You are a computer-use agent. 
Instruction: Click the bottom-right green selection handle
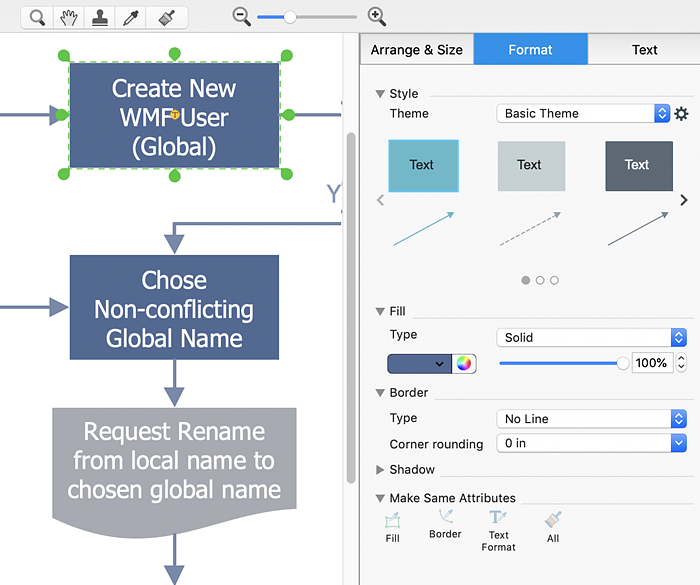tap(287, 174)
